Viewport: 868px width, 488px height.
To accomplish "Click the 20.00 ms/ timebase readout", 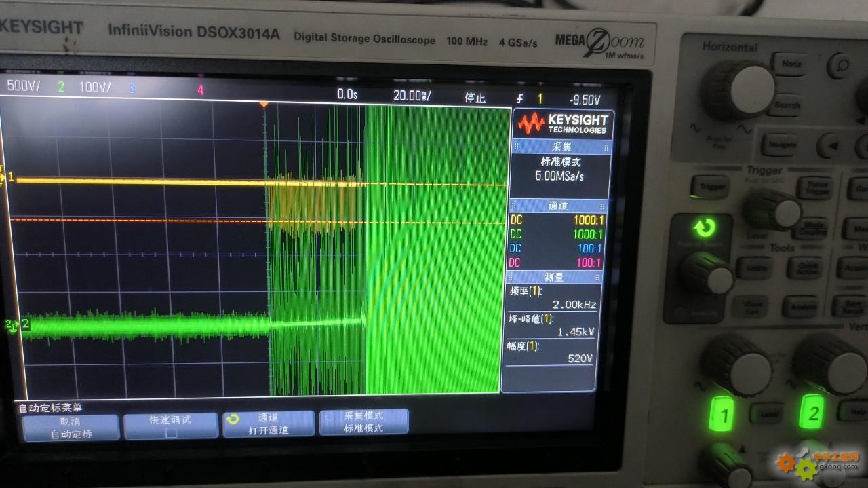I will [x=412, y=96].
